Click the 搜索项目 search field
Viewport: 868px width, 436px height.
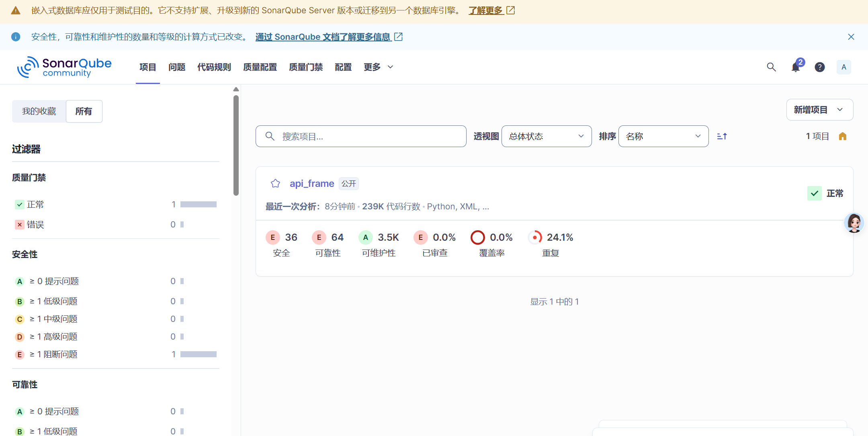pyautogui.click(x=361, y=136)
